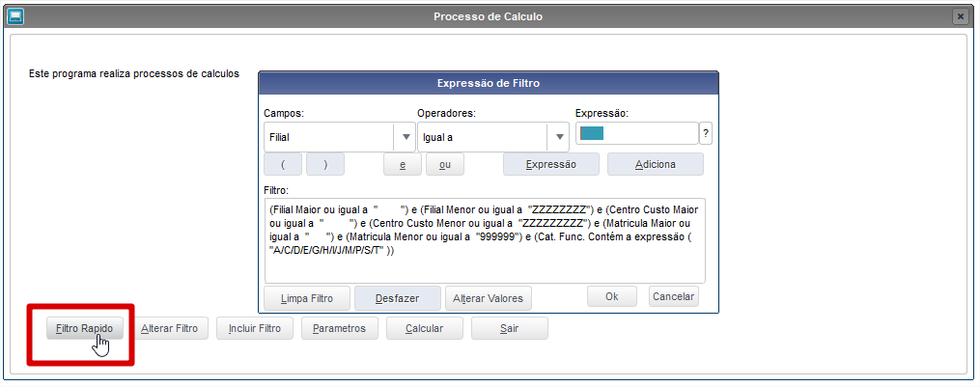This screenshot has width=980, height=387.
Task: Add the 'e' logical operator
Action: [403, 164]
